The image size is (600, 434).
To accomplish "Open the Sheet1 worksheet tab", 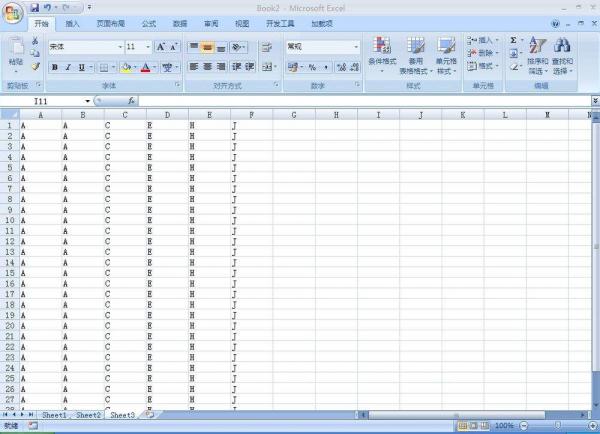I will 54,415.
